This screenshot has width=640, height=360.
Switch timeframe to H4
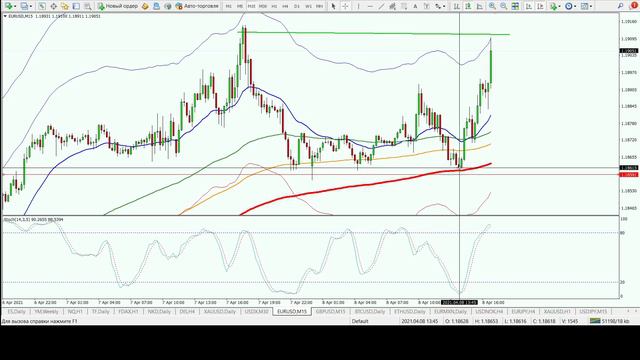point(285,6)
